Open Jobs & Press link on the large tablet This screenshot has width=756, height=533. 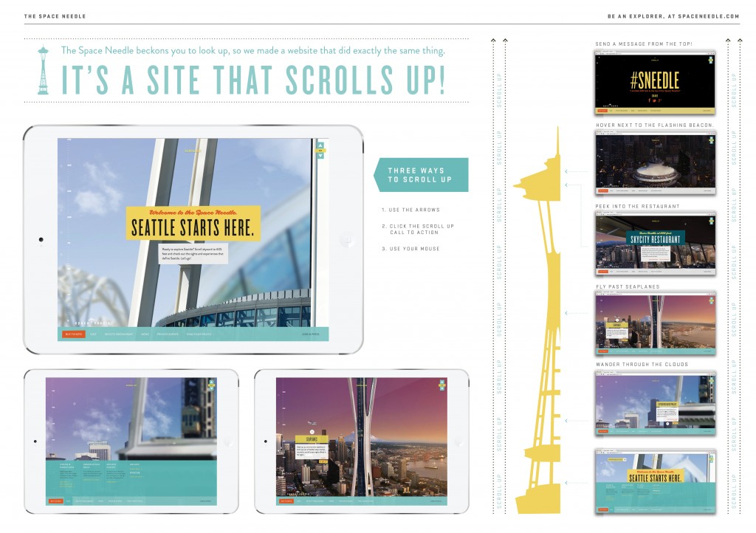pos(311,334)
